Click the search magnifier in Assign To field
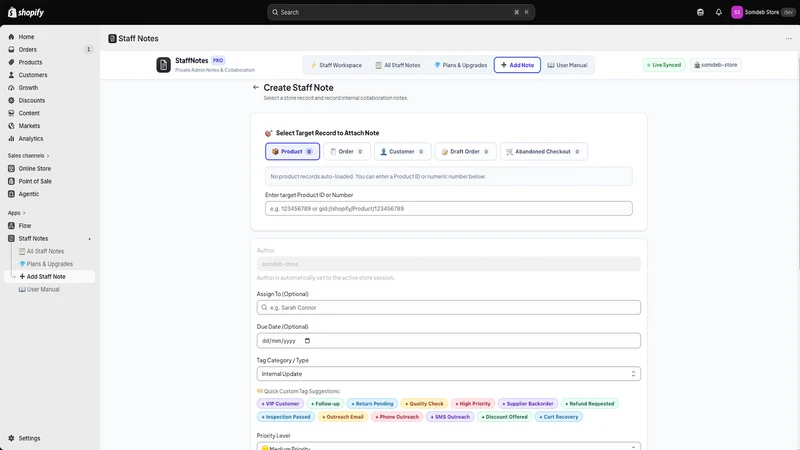 click(264, 308)
